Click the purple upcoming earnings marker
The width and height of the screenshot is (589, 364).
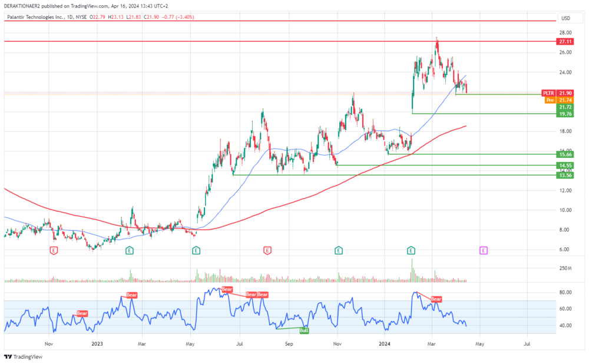pos(484,250)
